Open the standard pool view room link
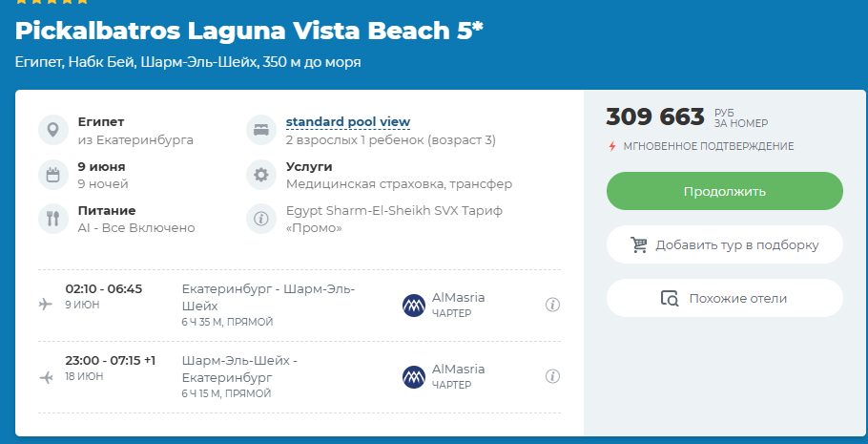This screenshot has width=868, height=444. click(348, 121)
